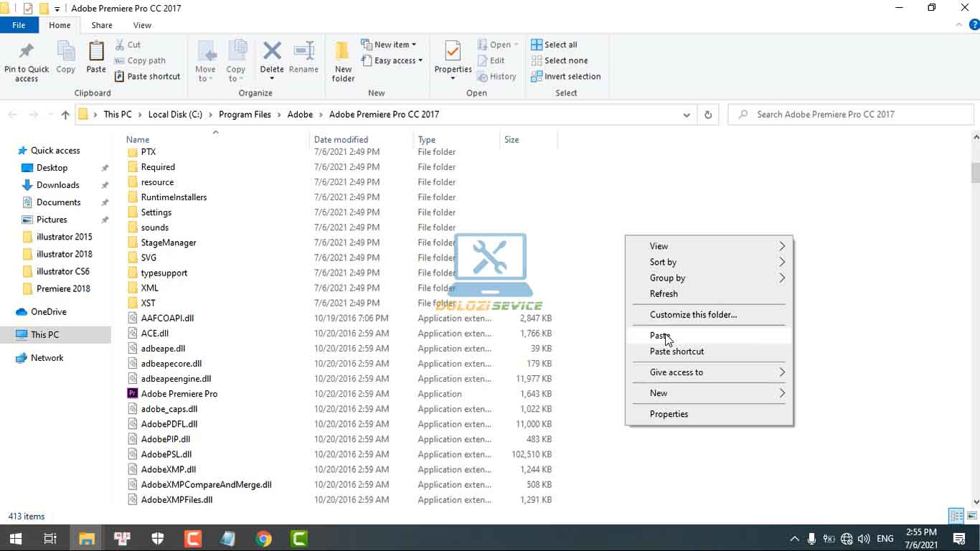Click Program Files in the breadcrumb path
This screenshot has width=980, height=551.
coord(245,115)
